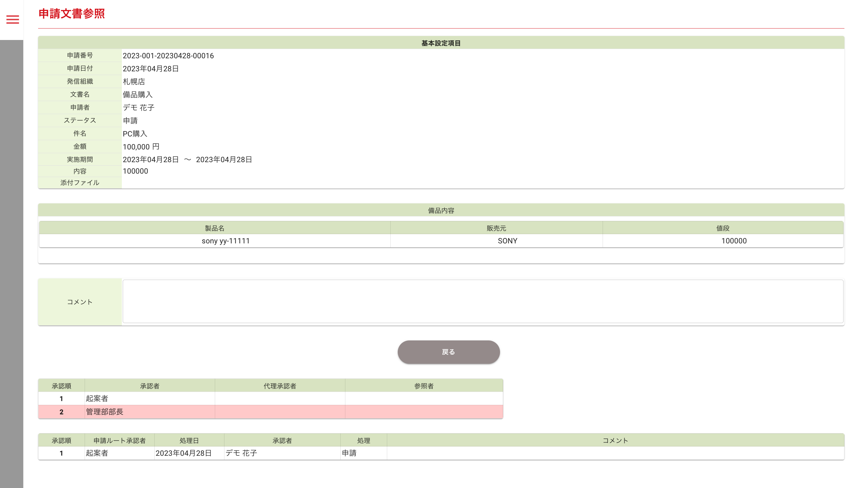Click the 承認者 header in approver table
868x488 pixels.
point(150,386)
